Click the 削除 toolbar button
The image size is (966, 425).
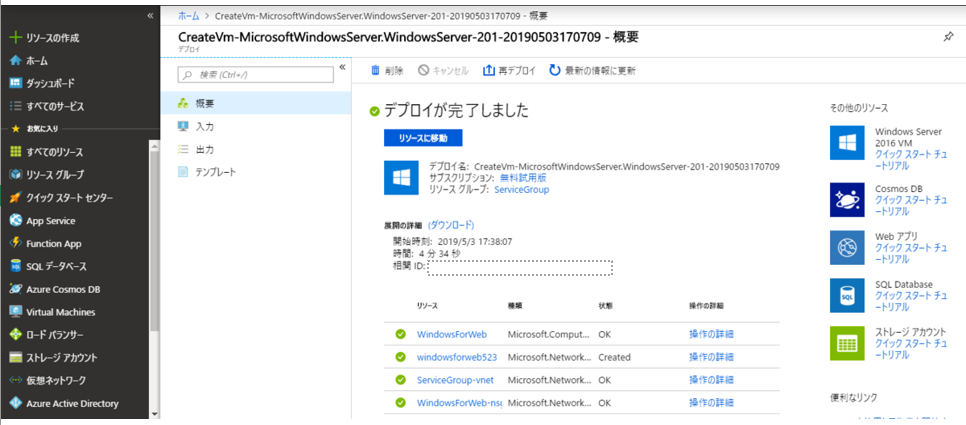tap(387, 70)
